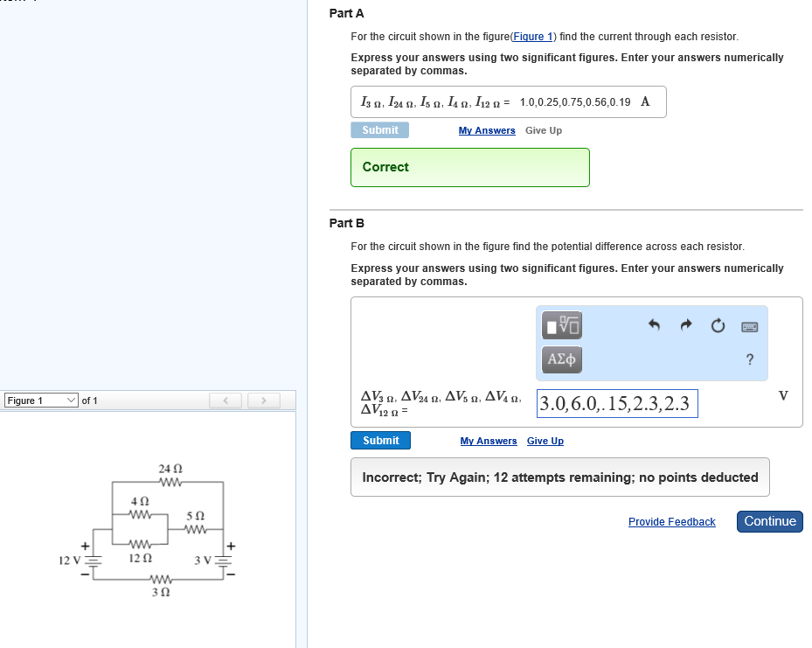Select the Greek symbols ΑΣφ icon
Screen dimensions: 812x648
click(561, 359)
